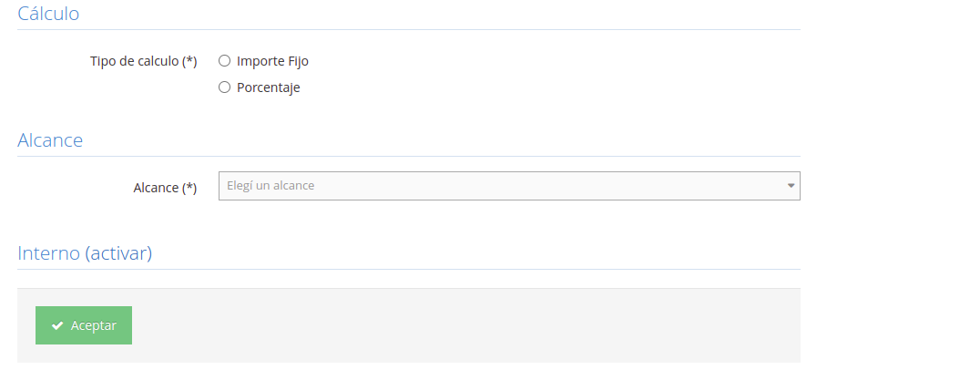Viewport: 980px width, 370px height.
Task: Click the Aceptar text on the submit button
Action: click(94, 325)
